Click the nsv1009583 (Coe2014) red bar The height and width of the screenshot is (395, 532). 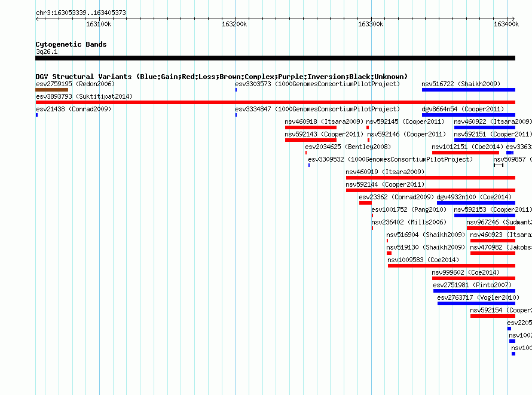click(451, 266)
